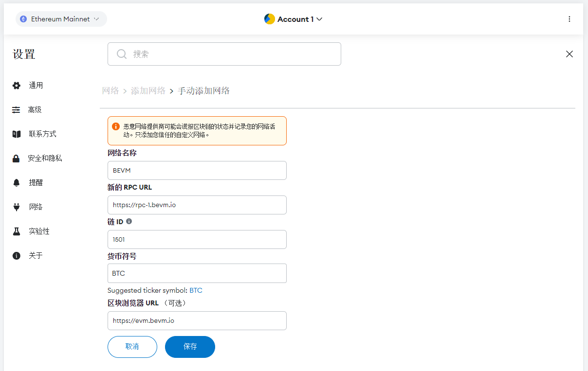
Task: Go to 添加网络 in the breadcrumb
Action: coord(148,91)
